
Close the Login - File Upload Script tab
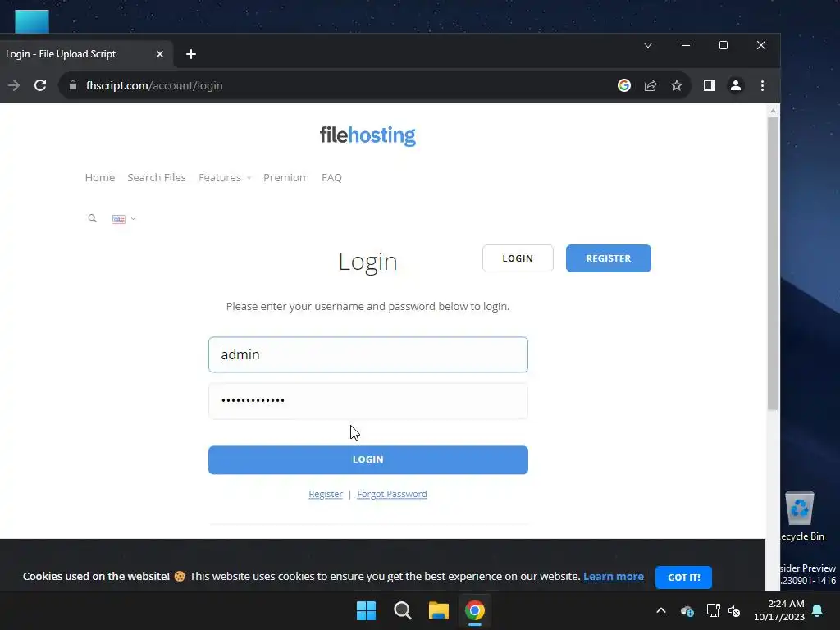coord(160,54)
